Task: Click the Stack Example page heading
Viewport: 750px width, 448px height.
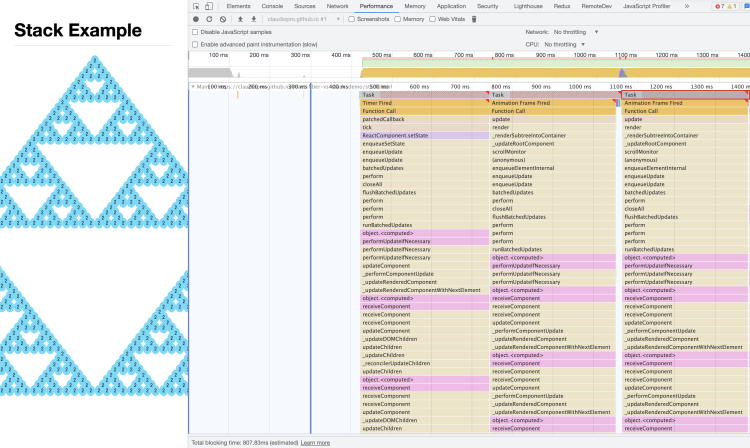Action: 78,30
